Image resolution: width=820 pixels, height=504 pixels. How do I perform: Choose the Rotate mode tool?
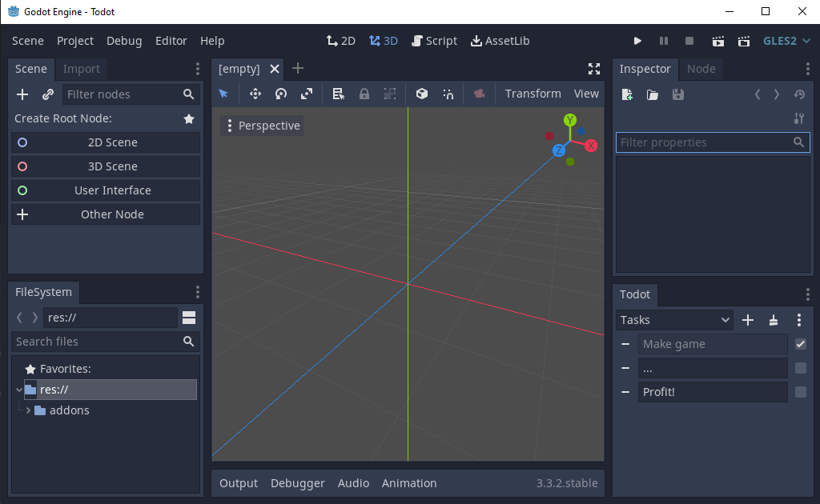(281, 94)
